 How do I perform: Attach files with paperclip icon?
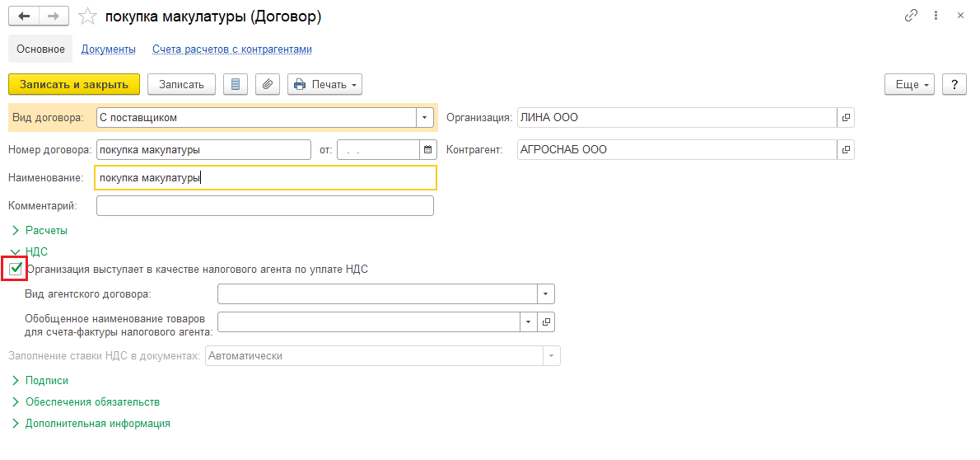click(x=268, y=84)
